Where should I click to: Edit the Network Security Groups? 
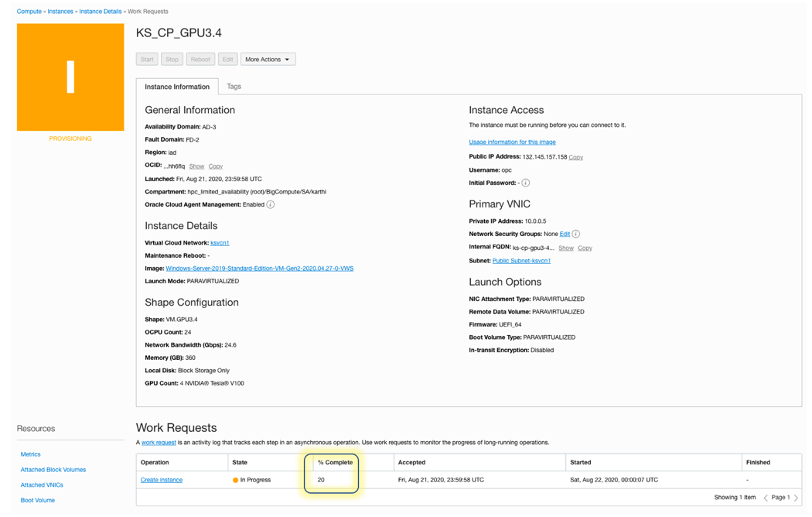click(565, 234)
